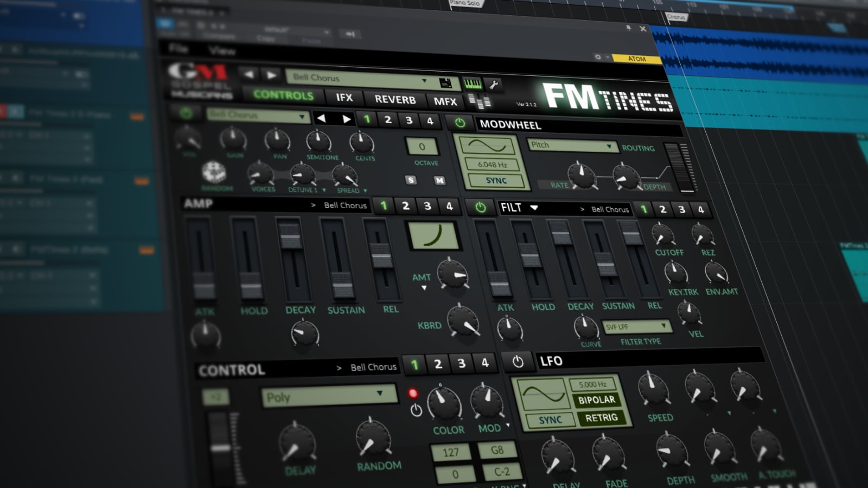Switch to the REVERB tab

[395, 100]
